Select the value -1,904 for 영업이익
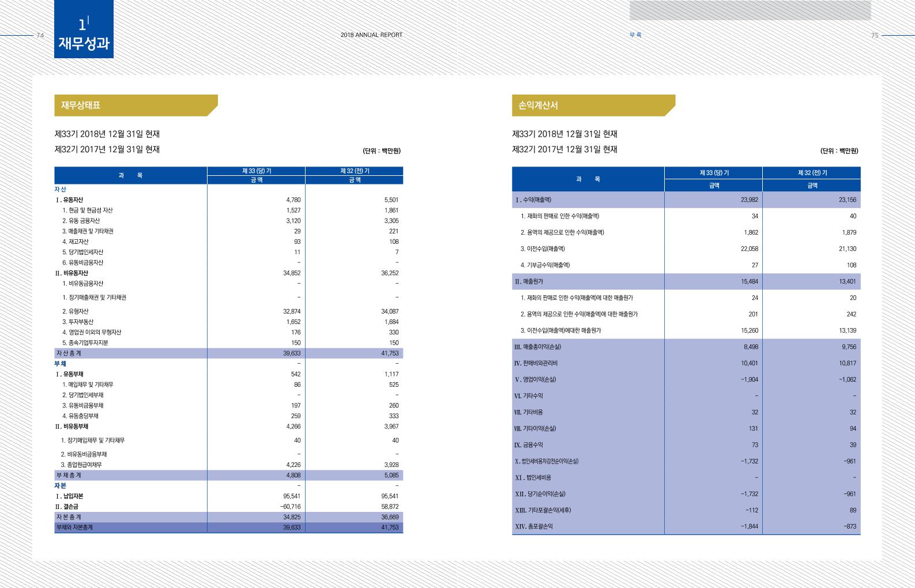The height and width of the screenshot is (588, 915). (x=750, y=380)
